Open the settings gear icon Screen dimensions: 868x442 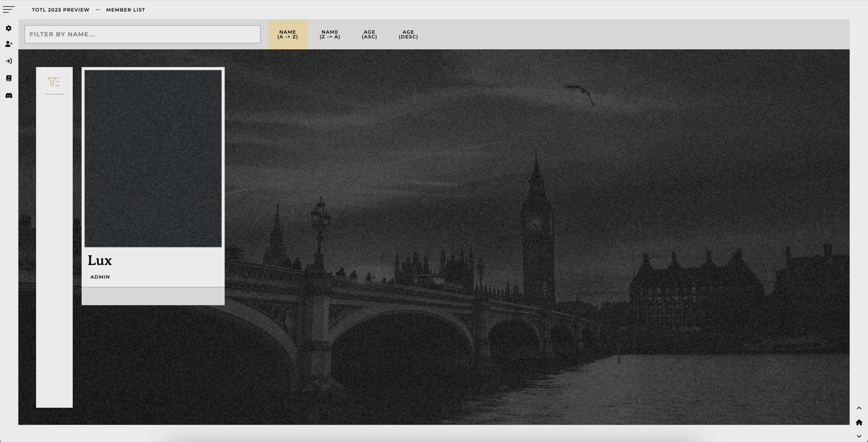(9, 28)
